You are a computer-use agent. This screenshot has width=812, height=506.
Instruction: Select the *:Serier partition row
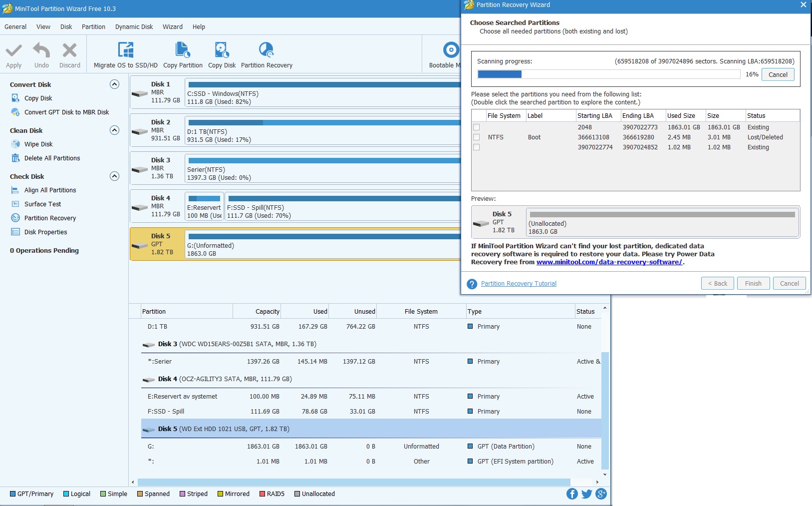point(371,362)
